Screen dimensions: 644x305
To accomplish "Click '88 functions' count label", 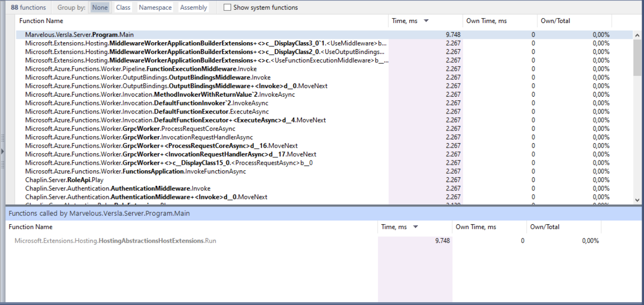I will click(x=28, y=8).
